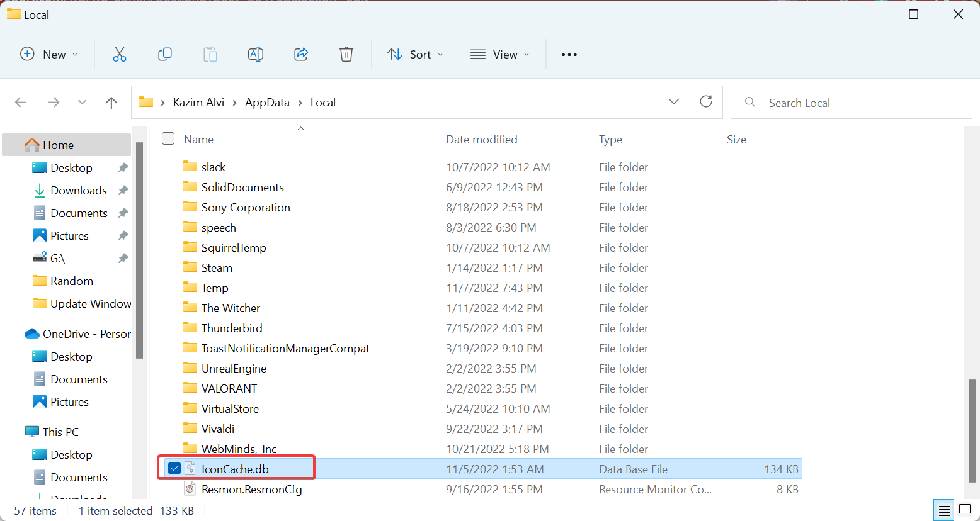
Task: Refresh the Local folder view
Action: (x=706, y=101)
